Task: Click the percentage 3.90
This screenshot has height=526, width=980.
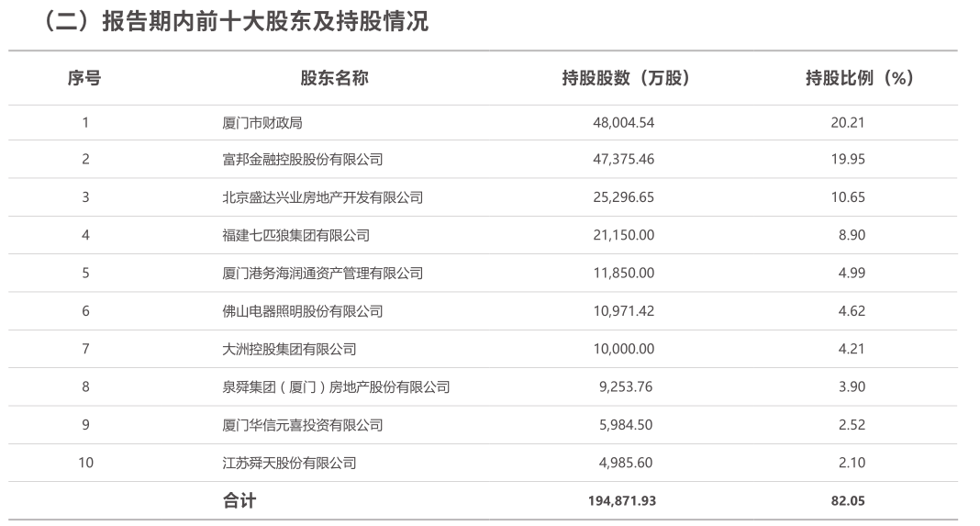Action: [852, 387]
